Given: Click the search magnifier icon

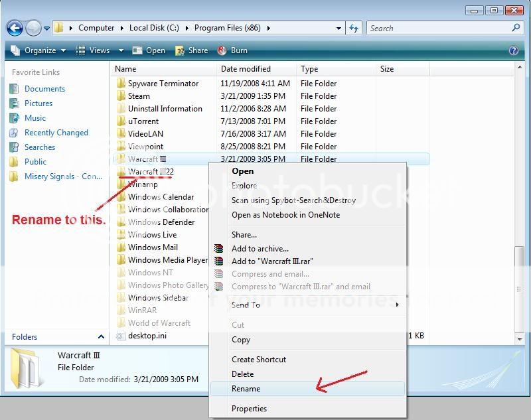Looking at the screenshot, I should [516, 28].
